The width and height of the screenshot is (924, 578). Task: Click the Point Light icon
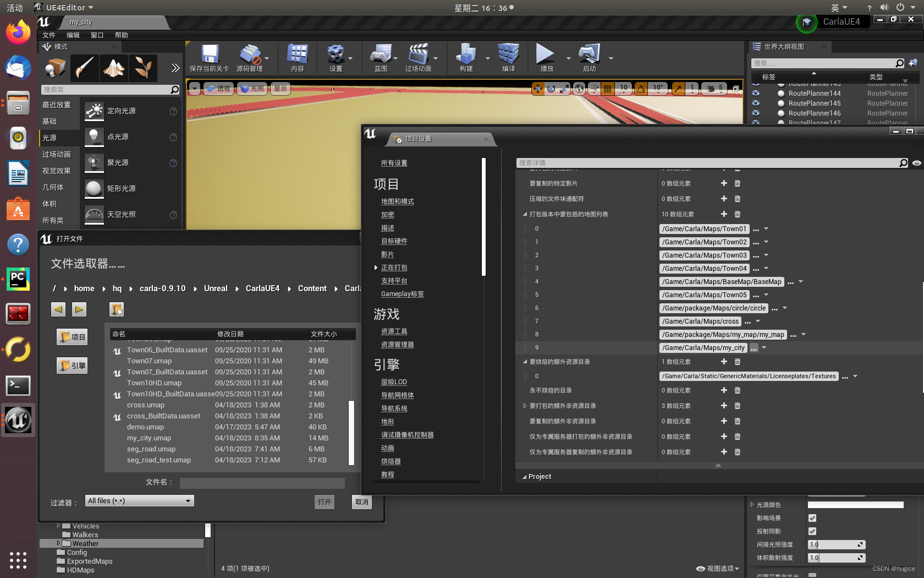point(94,137)
